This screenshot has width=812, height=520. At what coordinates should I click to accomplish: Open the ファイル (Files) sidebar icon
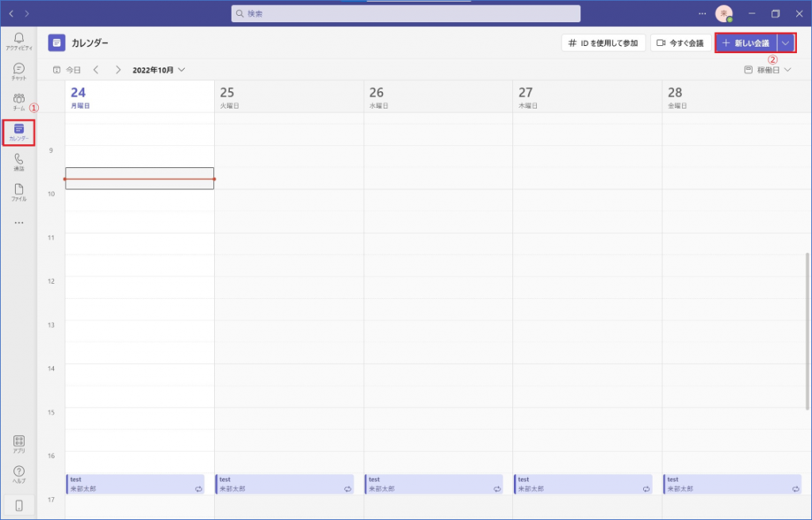pos(19,193)
